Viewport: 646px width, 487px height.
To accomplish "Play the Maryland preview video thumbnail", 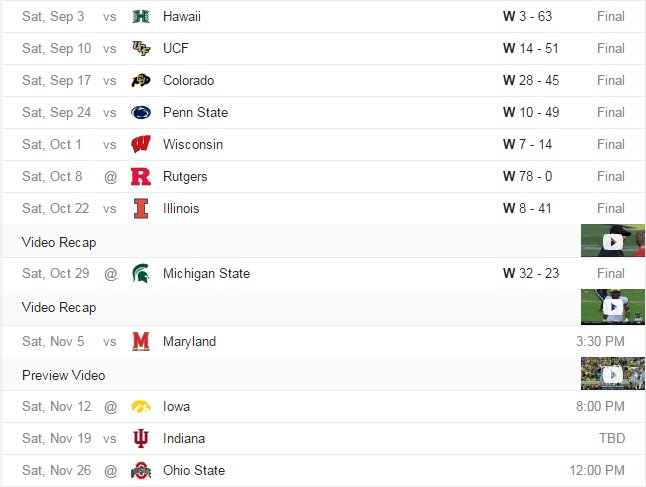I will click(x=613, y=374).
